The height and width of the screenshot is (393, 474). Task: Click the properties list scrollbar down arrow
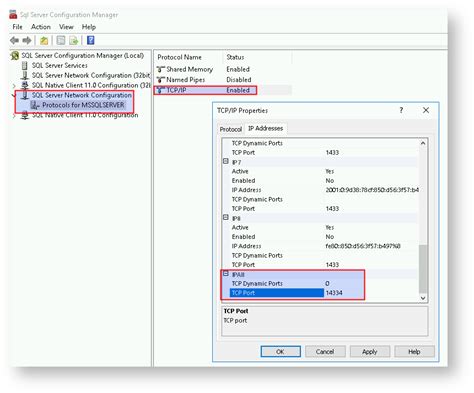pyautogui.click(x=423, y=298)
